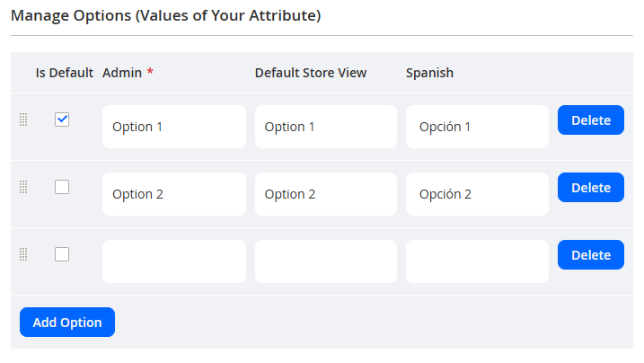
Task: Click the Default Store View field for Option 1
Action: [326, 127]
